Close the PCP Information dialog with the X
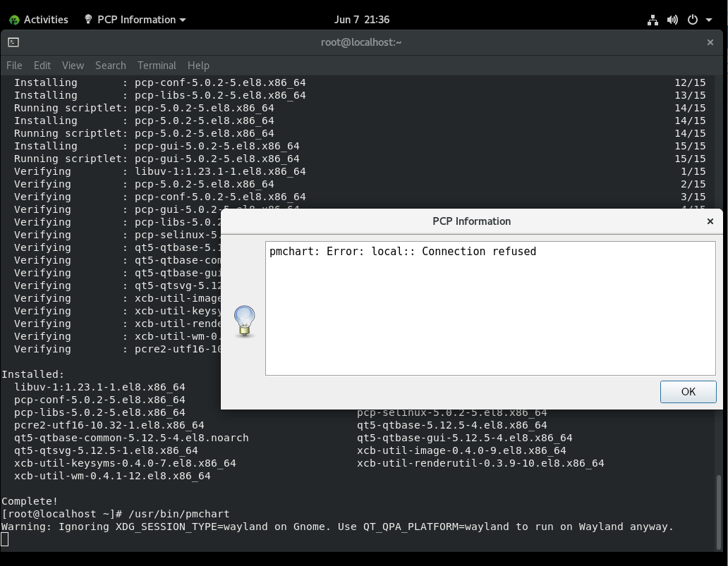 [710, 221]
